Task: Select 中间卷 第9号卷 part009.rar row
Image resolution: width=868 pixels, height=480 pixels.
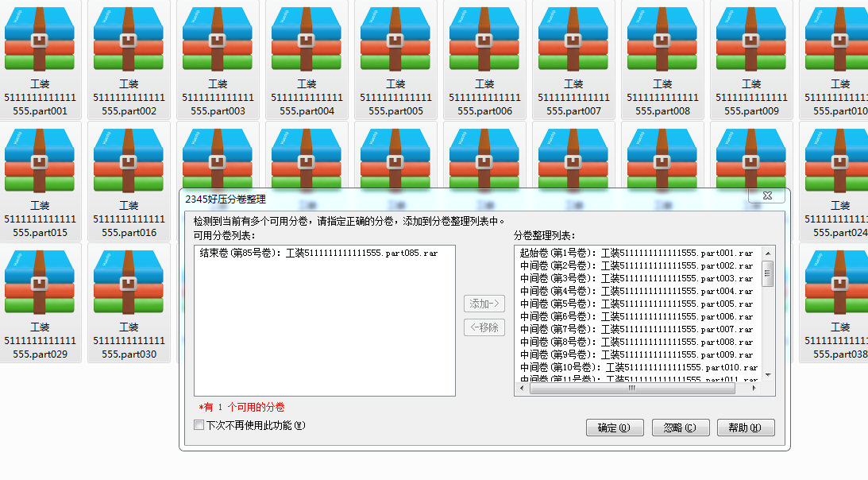Action: pyautogui.click(x=637, y=355)
